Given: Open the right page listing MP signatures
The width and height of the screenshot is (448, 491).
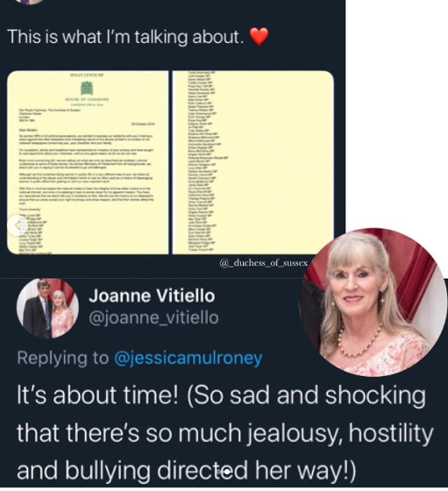Looking at the screenshot, I should click(253, 162).
